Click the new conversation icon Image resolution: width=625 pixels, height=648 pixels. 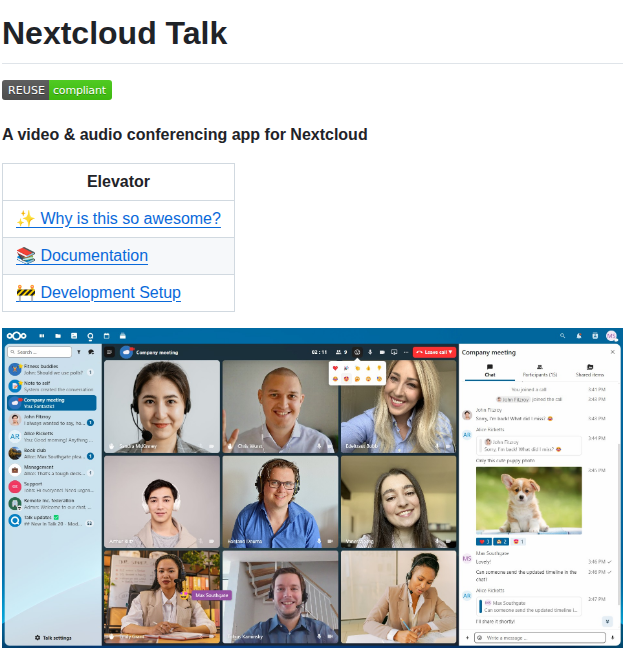pyautogui.click(x=91, y=352)
